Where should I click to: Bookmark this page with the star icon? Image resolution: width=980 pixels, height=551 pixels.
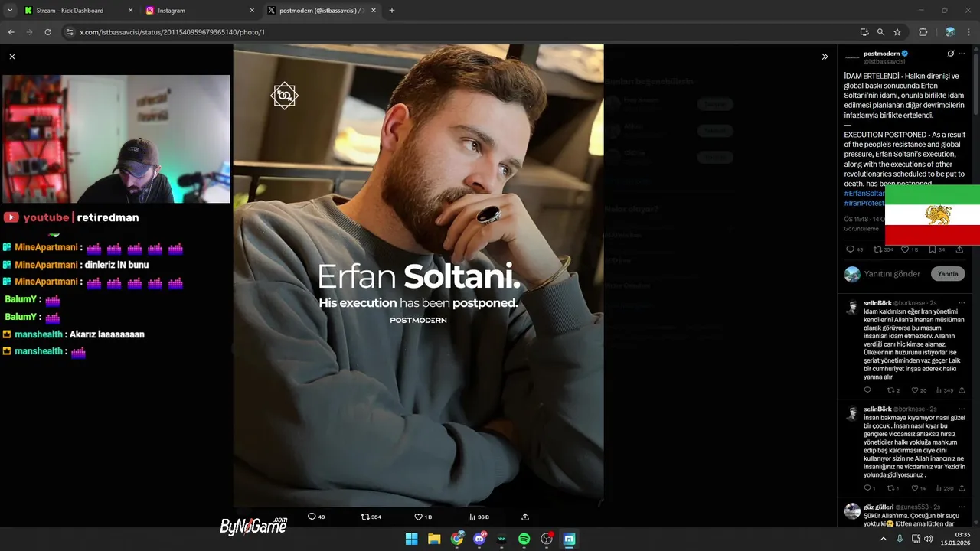coord(897,32)
